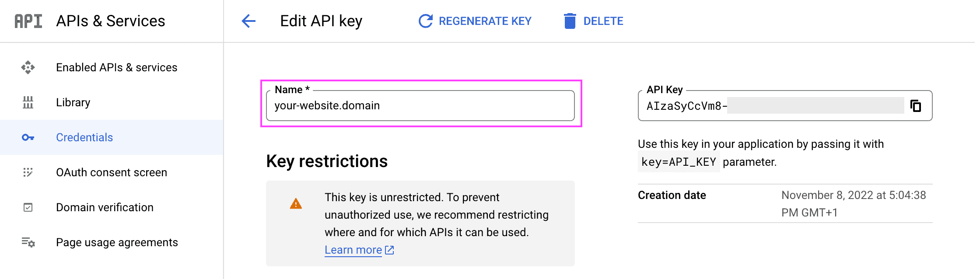Click the regenerate circular arrow icon
The image size is (980, 279).
423,21
